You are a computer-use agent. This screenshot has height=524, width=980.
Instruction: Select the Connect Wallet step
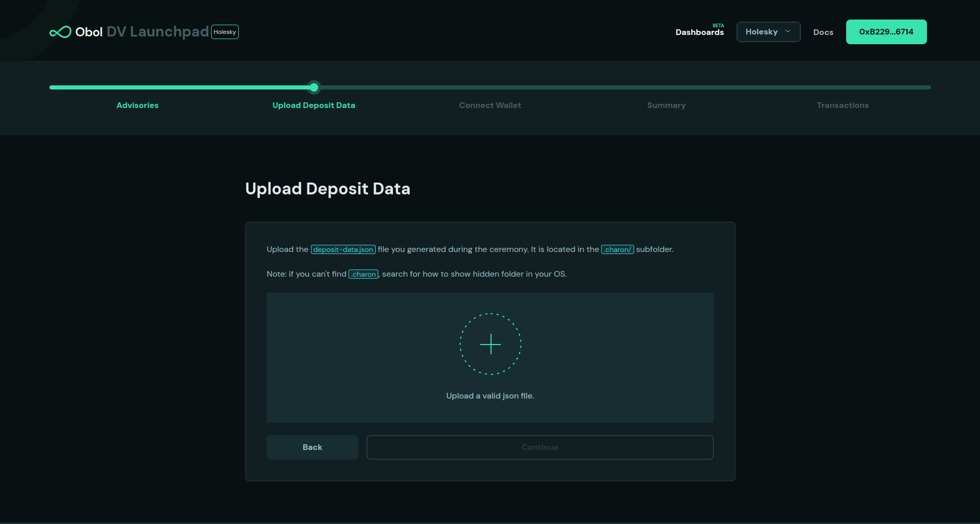tap(490, 105)
